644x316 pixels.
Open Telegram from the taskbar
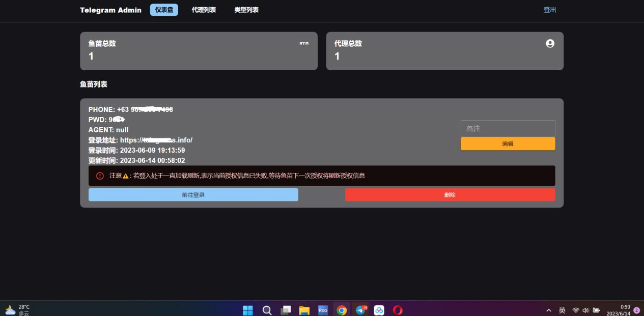(x=360, y=310)
